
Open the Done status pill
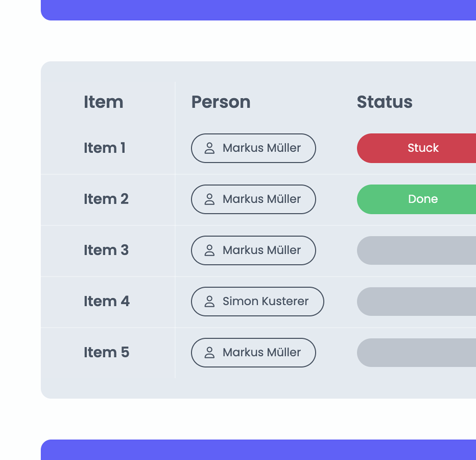417,199
